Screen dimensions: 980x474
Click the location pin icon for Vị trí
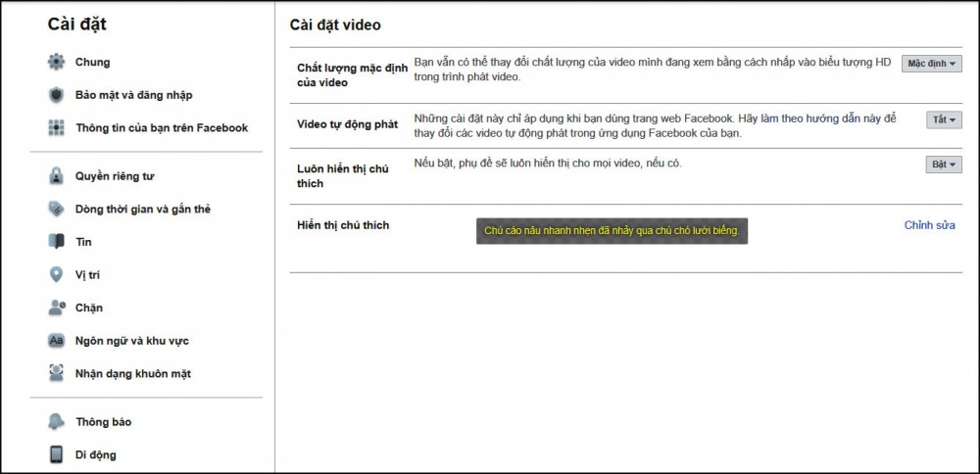tap(56, 274)
